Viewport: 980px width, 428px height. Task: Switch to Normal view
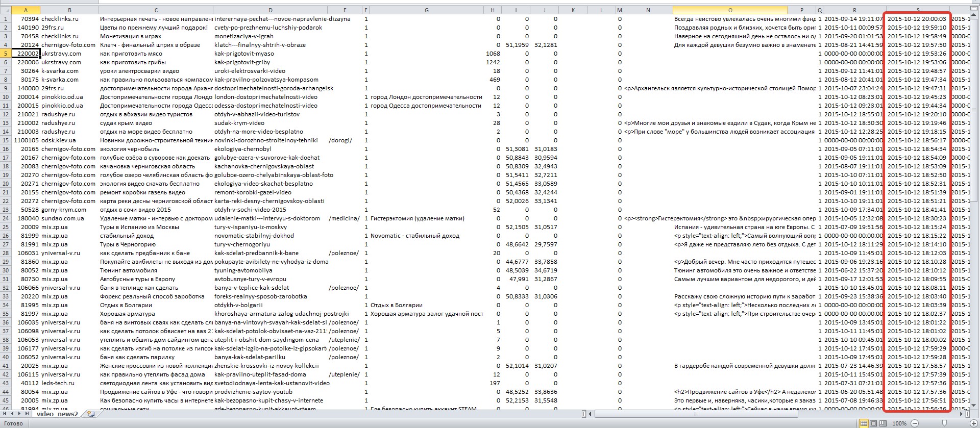tap(864, 423)
